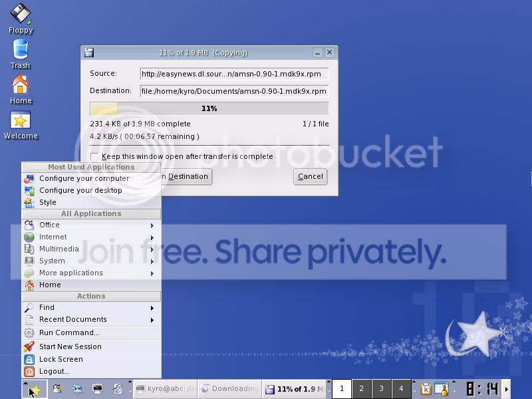Click the Home desktop icon

[21, 85]
